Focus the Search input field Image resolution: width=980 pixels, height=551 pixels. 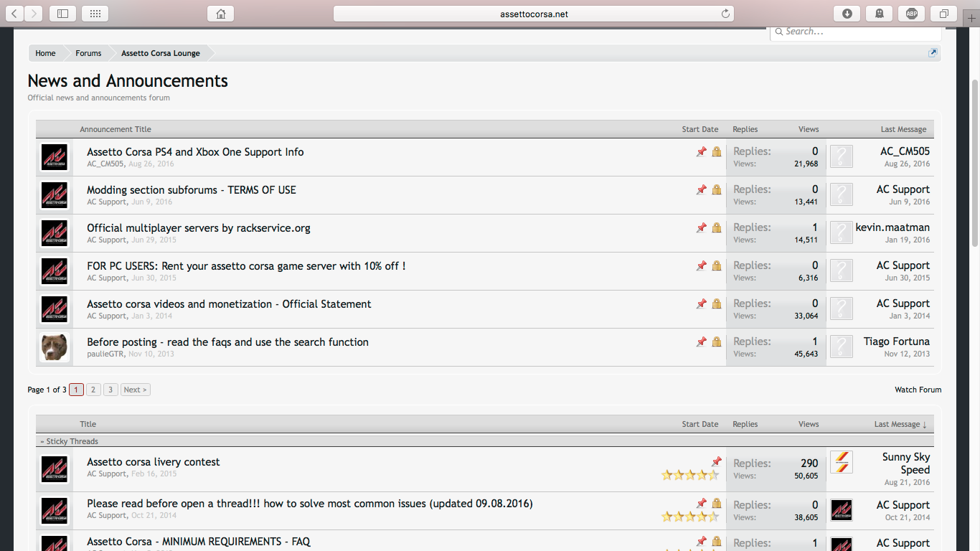tap(856, 33)
